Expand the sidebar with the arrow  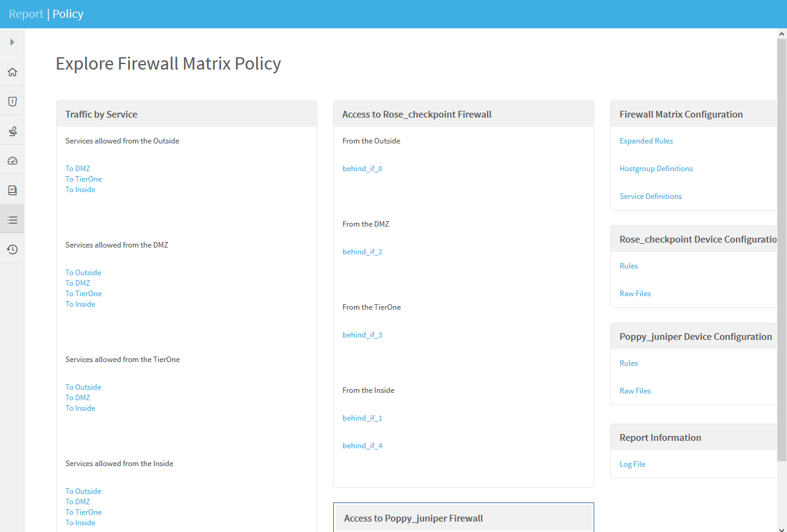(x=12, y=42)
